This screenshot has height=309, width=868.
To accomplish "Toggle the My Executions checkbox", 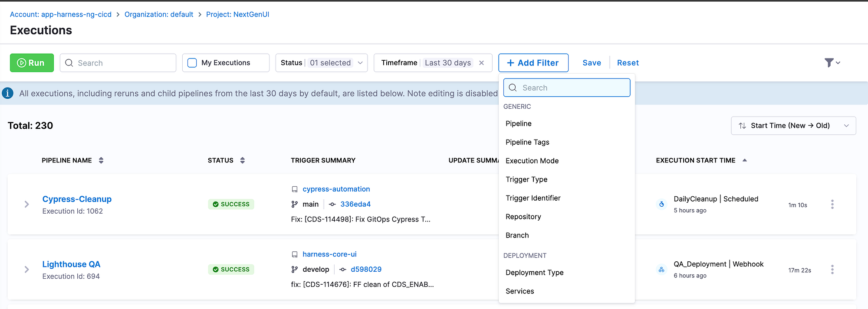I will pyautogui.click(x=192, y=63).
